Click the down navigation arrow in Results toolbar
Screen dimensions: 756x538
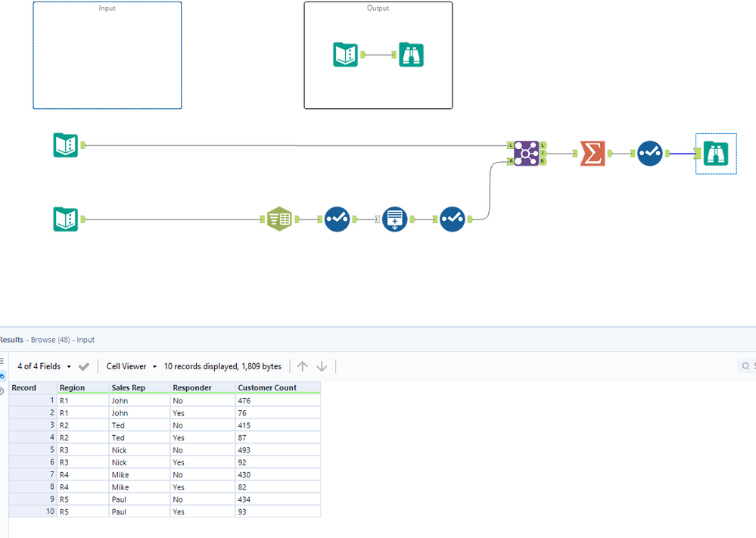pyautogui.click(x=322, y=366)
